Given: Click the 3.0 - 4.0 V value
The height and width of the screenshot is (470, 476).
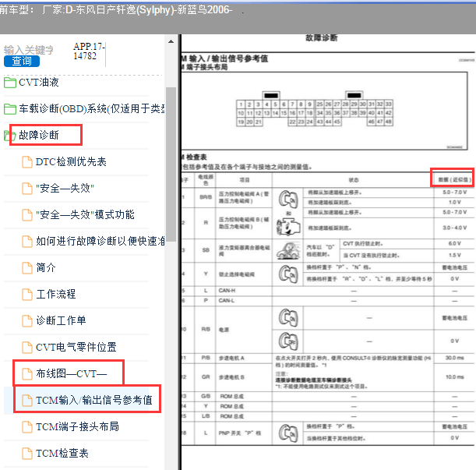Looking at the screenshot, I should (x=454, y=228).
